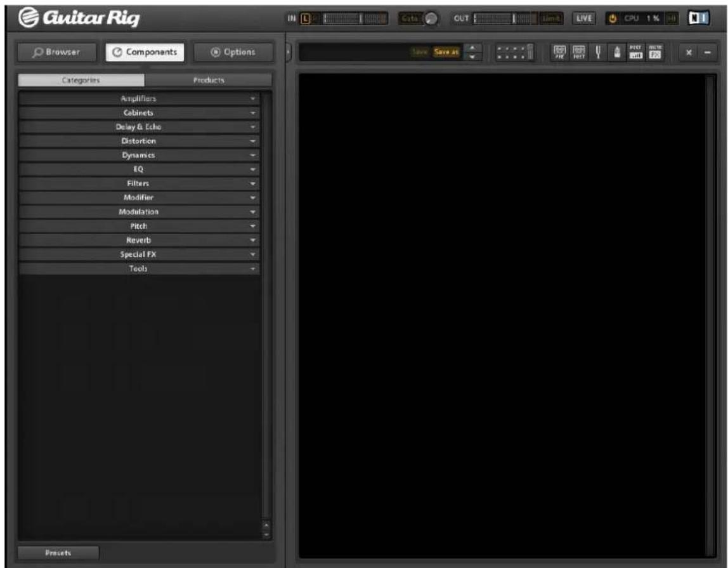Click the CPU 1 % readout
Image resolution: width=728 pixels, height=568 pixels.
(x=642, y=18)
